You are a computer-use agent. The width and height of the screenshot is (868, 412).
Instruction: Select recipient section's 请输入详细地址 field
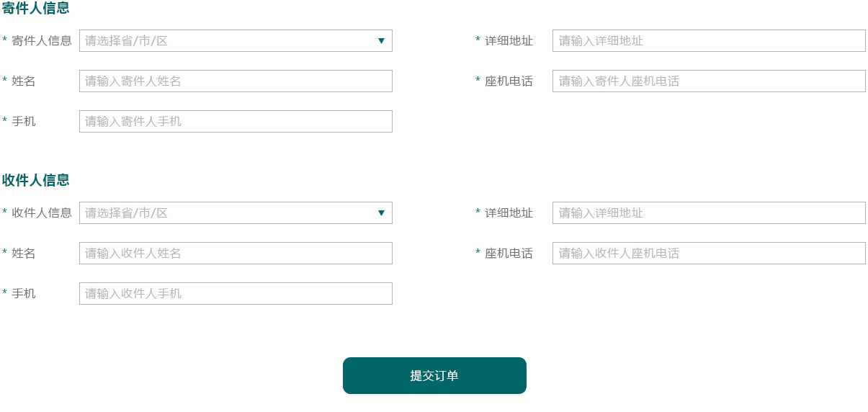(x=709, y=212)
